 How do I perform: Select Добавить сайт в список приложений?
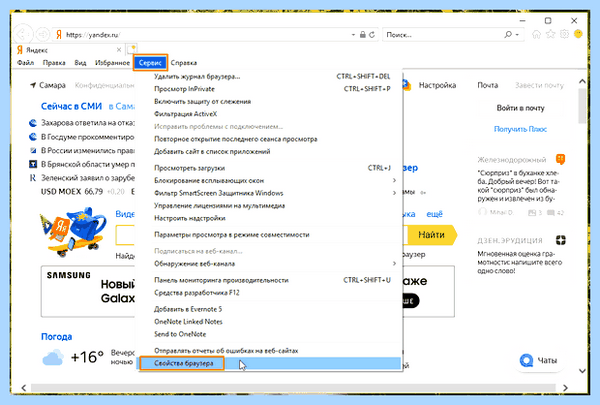270,151
